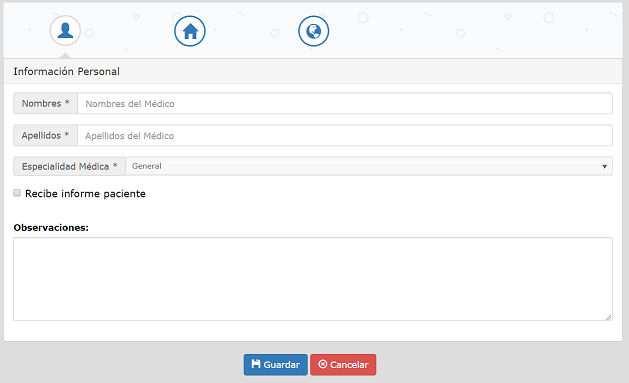Click the Guardar button
629x383 pixels.
click(276, 365)
